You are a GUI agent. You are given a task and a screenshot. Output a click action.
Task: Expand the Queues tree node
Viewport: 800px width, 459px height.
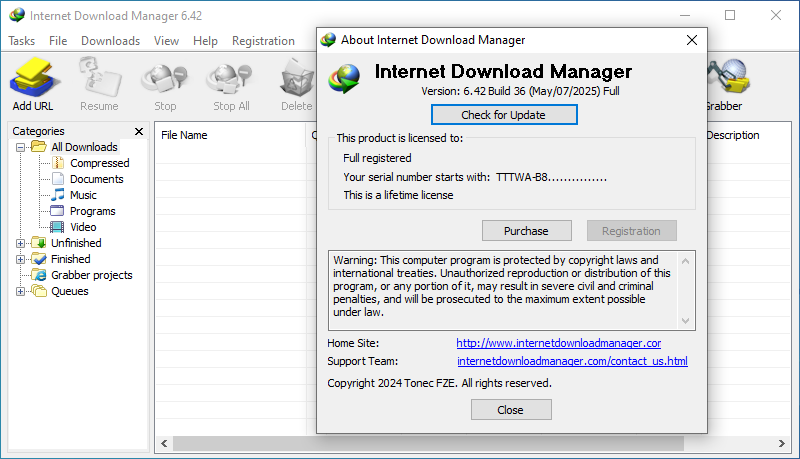[20, 291]
